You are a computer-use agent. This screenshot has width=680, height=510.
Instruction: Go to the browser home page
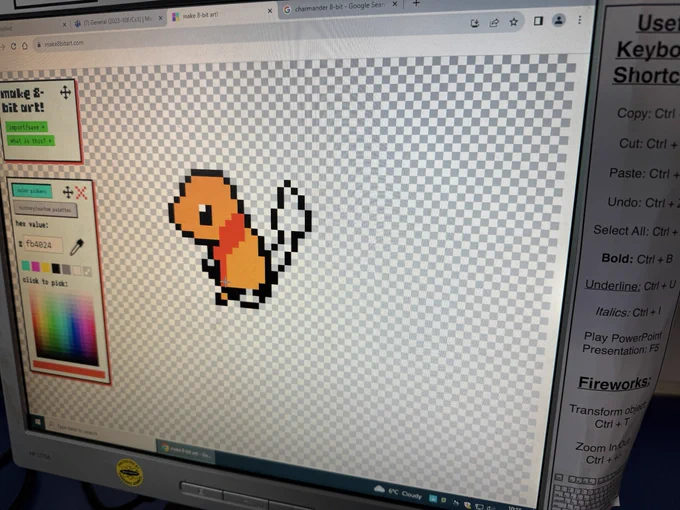[x=25, y=46]
